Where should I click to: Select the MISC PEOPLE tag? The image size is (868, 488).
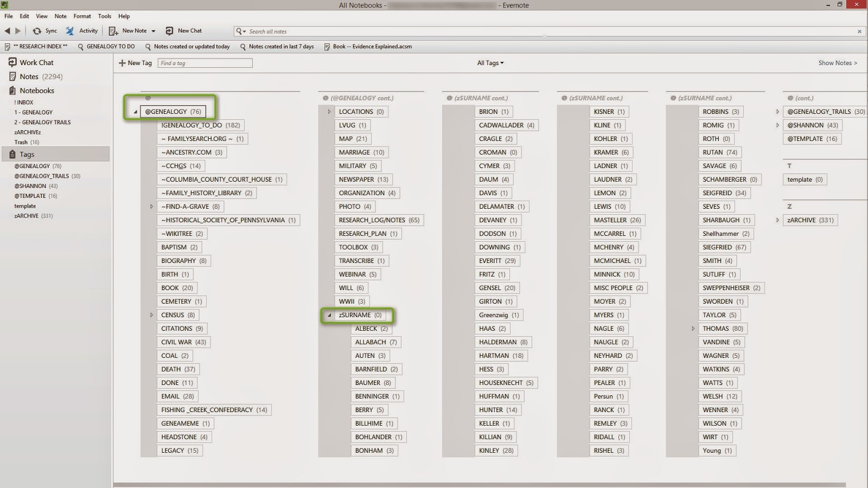coord(618,288)
